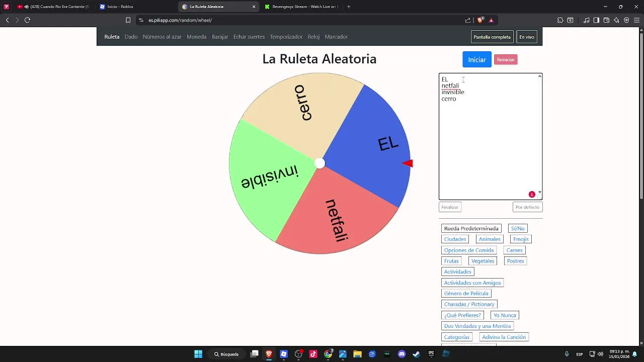Click the Reiniciar button
The width and height of the screenshot is (644, 362).
pos(506,60)
